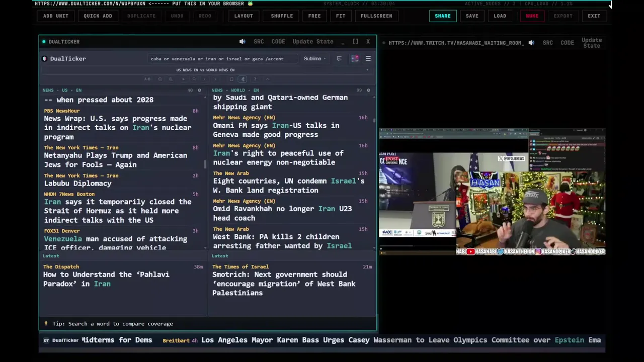The height and width of the screenshot is (362, 644).
Task: Click the zoom in magnifier icon
Action: pyautogui.click(x=171, y=79)
